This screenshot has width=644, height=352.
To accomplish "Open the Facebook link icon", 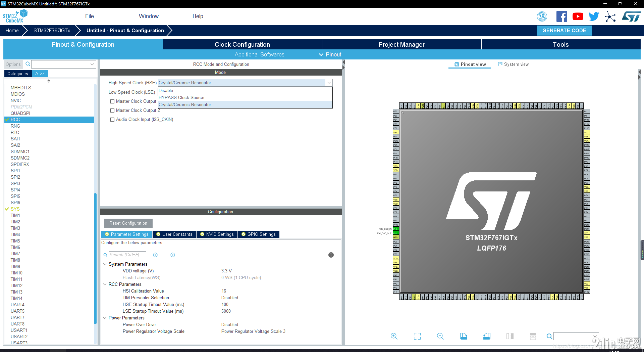I will (561, 16).
